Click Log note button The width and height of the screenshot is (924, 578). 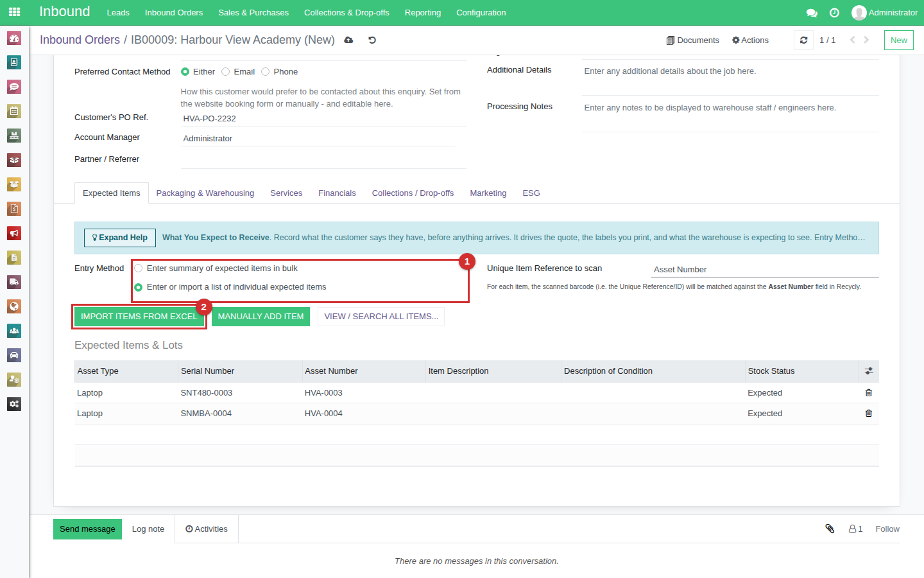(148, 529)
